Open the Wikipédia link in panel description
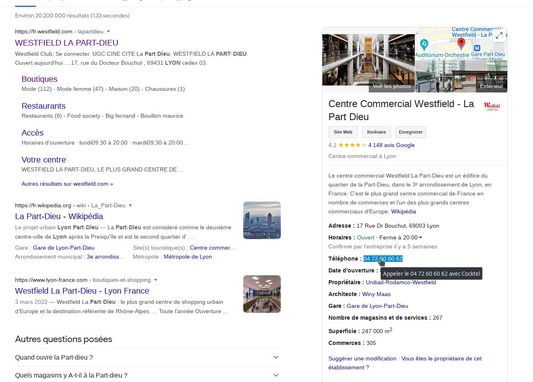This screenshot has width=533, height=382. [x=403, y=211]
